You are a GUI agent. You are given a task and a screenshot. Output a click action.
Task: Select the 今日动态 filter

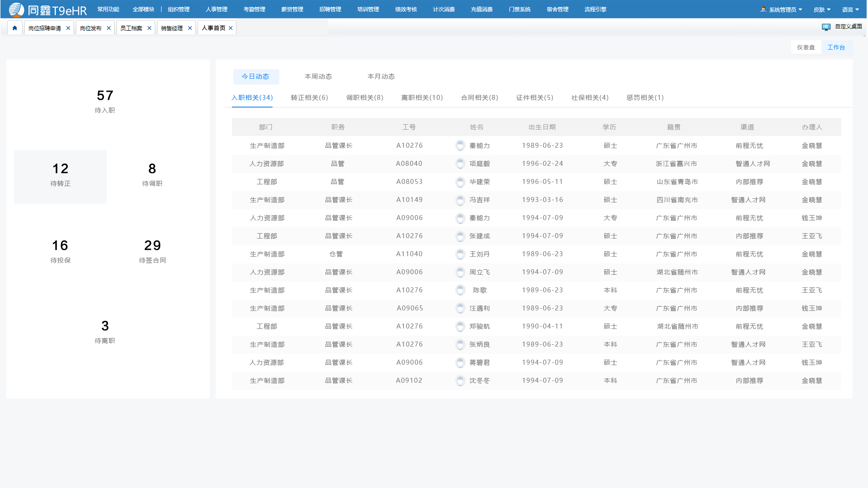pos(256,76)
